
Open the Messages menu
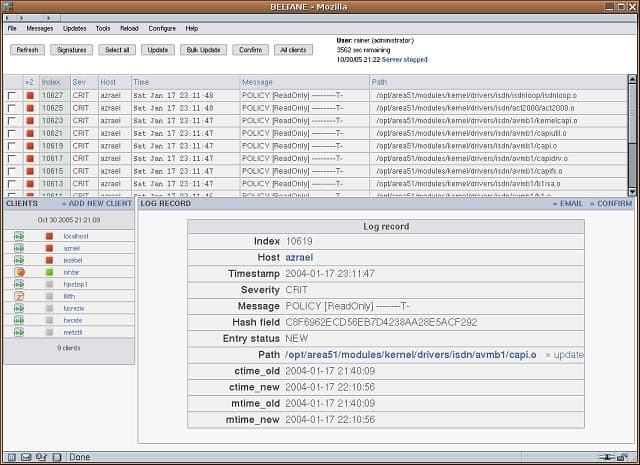[x=40, y=29]
